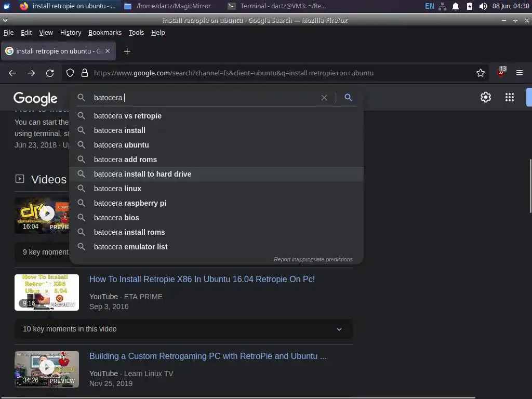Open the Edit menu
This screenshot has width=532, height=399.
pos(26,33)
